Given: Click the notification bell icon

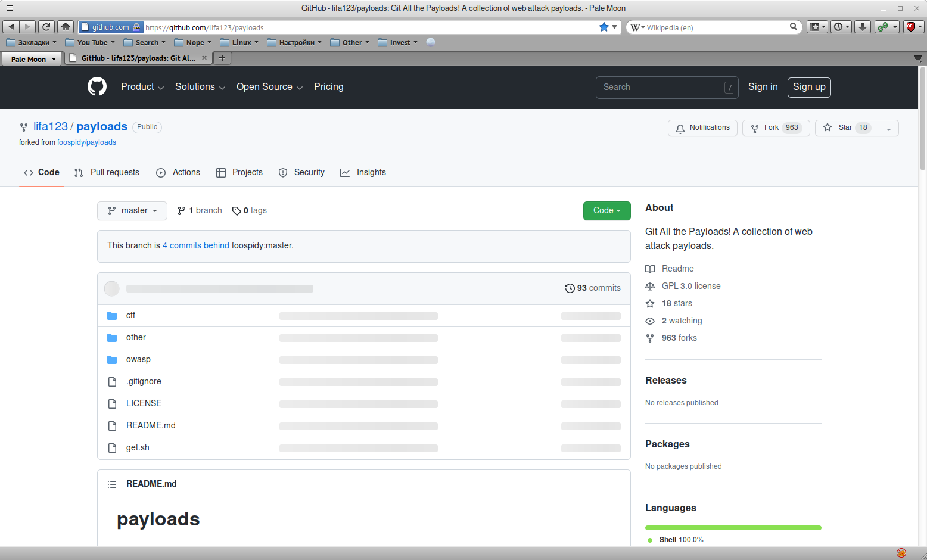Looking at the screenshot, I should [680, 128].
